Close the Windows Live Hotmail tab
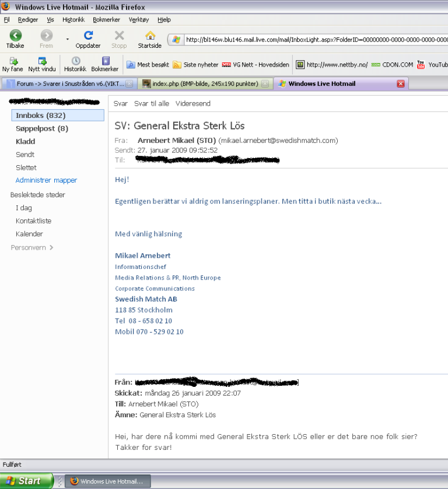 tap(401, 83)
